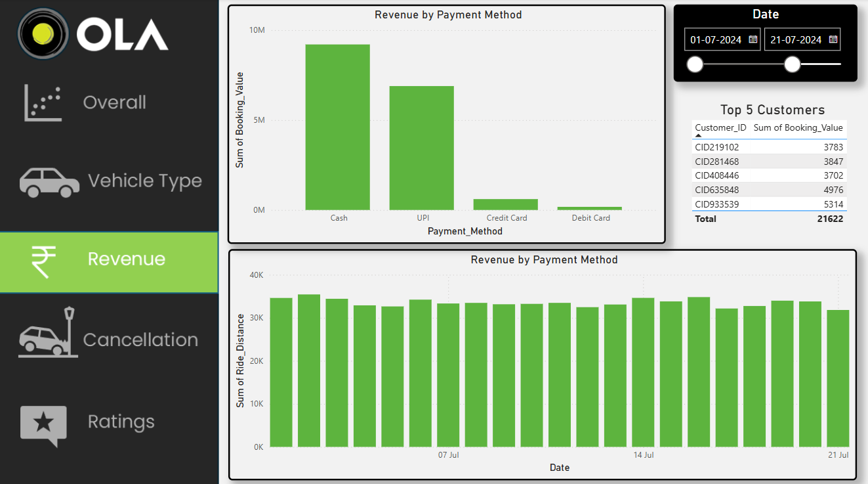
Task: Click the star speech bubble icon beside Ratings
Action: (x=44, y=426)
